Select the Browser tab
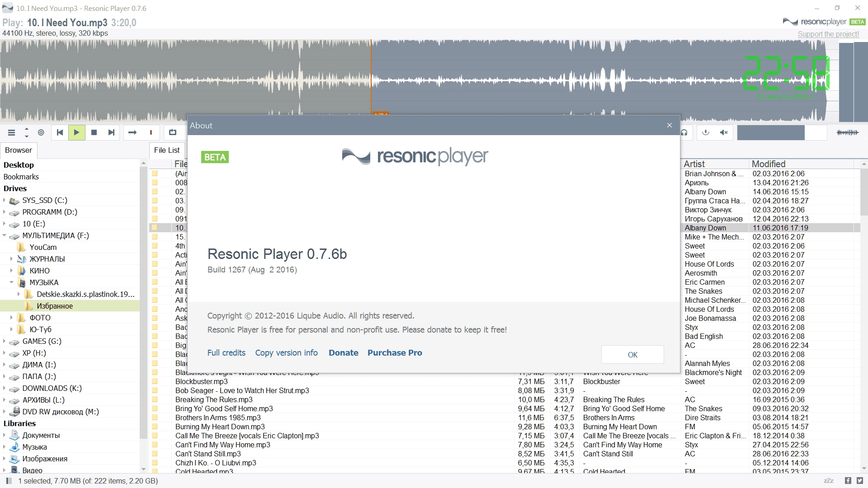This screenshot has width=868, height=488. click(19, 150)
